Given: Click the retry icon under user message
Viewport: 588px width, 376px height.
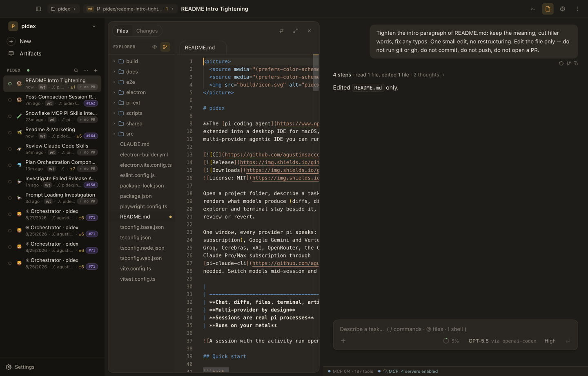Looking at the screenshot, I should pyautogui.click(x=561, y=63).
